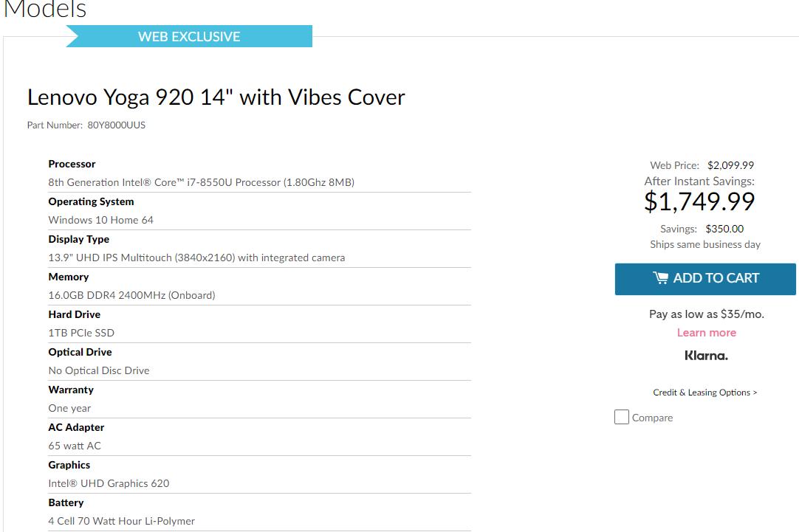
Task: Click the Warranty spec heading
Action: [71, 390]
